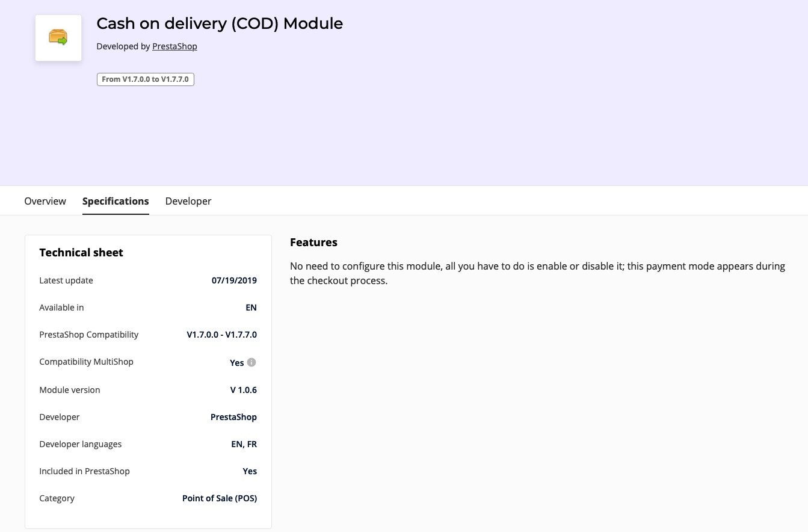Select the Specifications tab
Image resolution: width=808 pixels, height=532 pixels.
click(116, 201)
